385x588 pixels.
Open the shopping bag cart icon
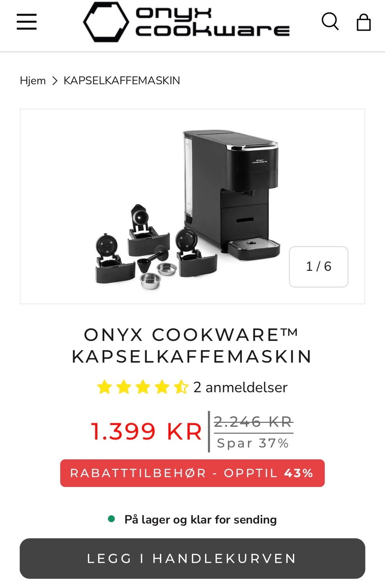pyautogui.click(x=363, y=22)
